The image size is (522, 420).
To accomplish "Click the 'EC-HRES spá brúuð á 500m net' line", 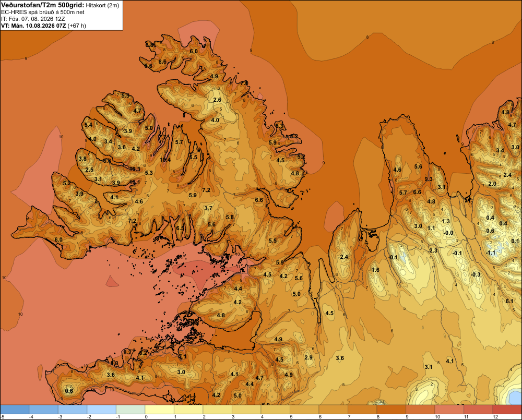I will (x=43, y=12).
